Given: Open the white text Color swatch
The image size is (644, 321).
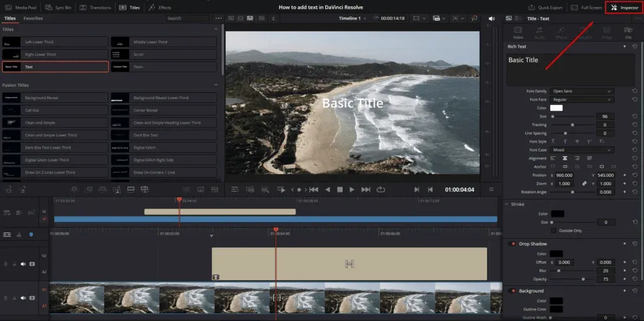Looking at the screenshot, I should point(556,108).
